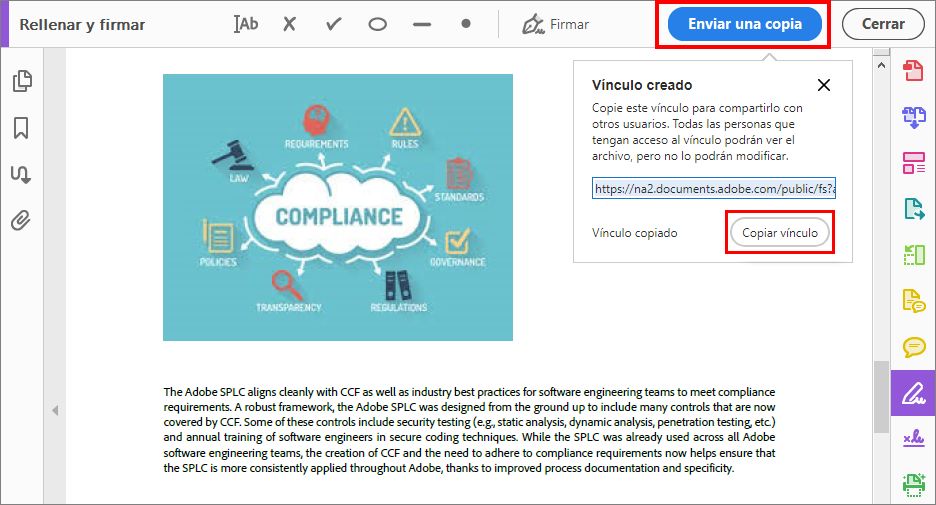Select the Add Text (Ab) tool
The height and width of the screenshot is (505, 936).
tap(246, 24)
